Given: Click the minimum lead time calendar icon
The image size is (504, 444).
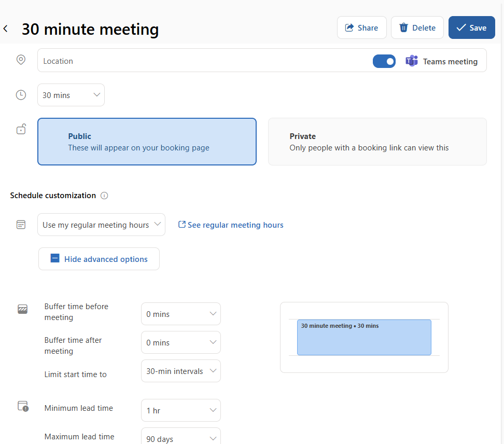Looking at the screenshot, I should [x=23, y=406].
